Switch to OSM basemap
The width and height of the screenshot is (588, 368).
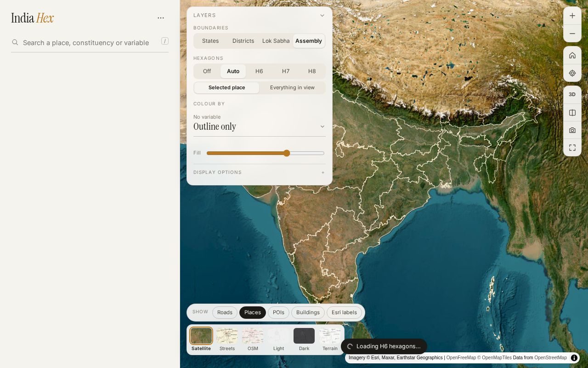click(253, 339)
